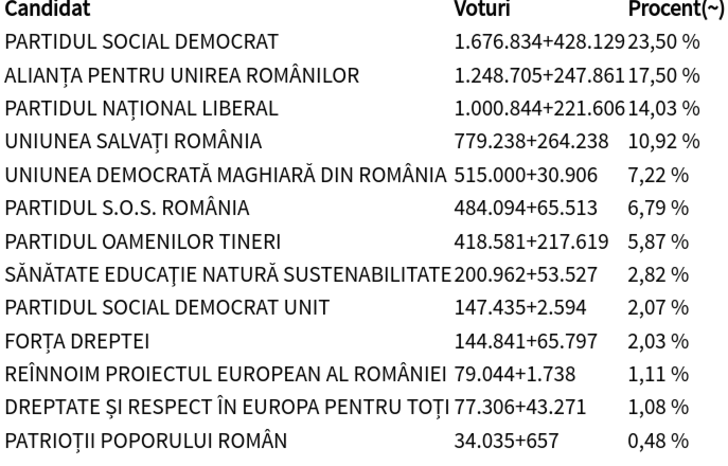This screenshot has width=728, height=466.
Task: Select REÎNNOIM PROIECTUL EUROPEAN AL ROMÂNIEI
Action: [225, 373]
